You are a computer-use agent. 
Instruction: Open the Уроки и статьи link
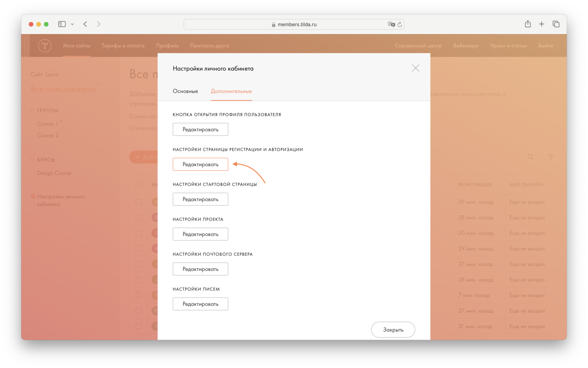pos(508,46)
